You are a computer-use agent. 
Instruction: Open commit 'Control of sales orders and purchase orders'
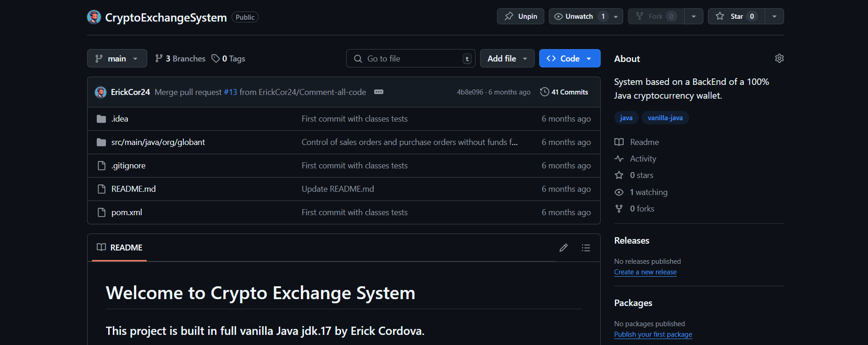click(x=409, y=142)
